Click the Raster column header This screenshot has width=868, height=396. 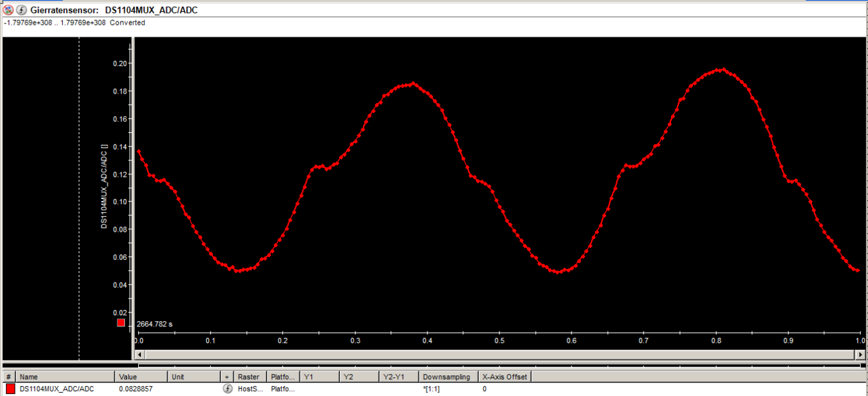250,377
